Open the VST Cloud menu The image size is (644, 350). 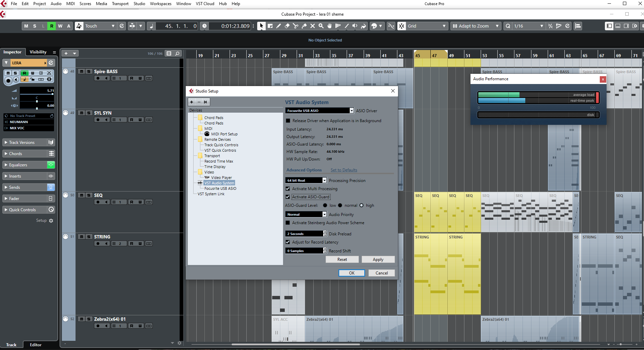[205, 4]
